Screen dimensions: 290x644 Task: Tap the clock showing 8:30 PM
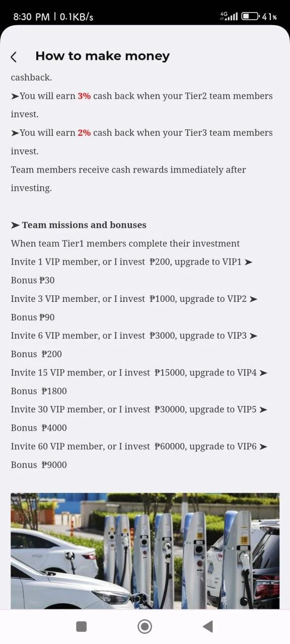coord(31,17)
